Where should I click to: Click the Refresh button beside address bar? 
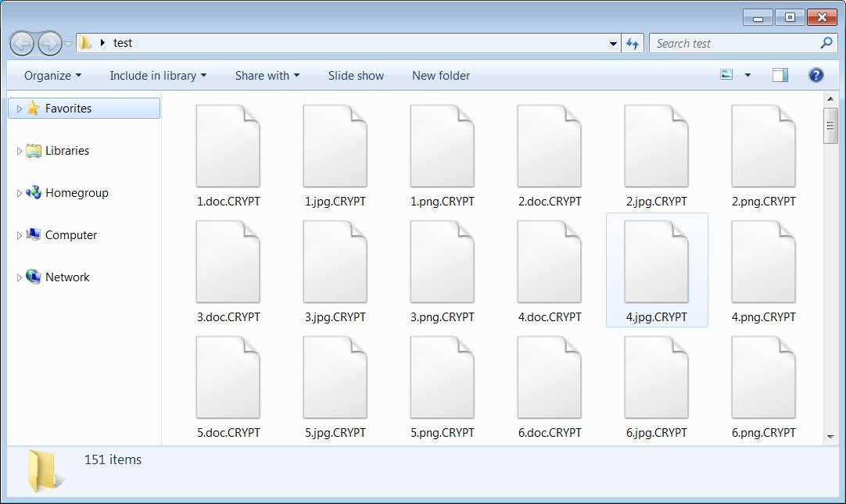point(633,43)
